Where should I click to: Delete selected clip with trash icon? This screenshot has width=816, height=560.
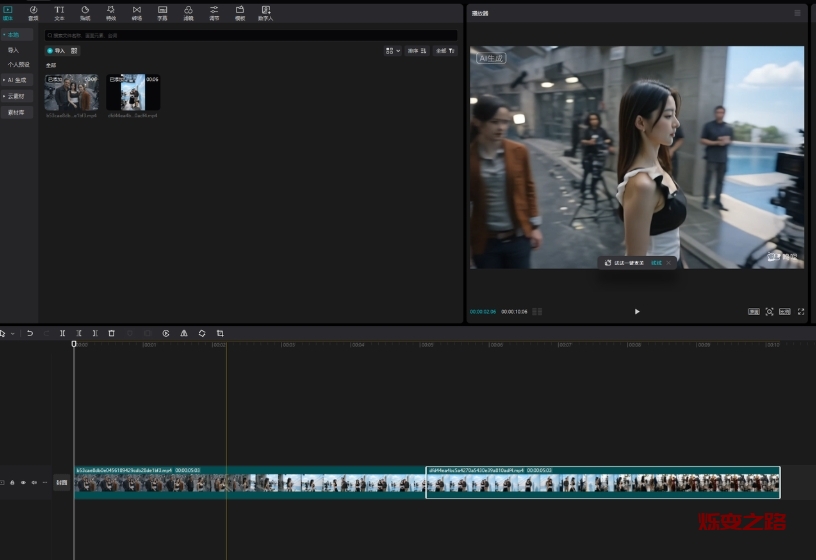pyautogui.click(x=111, y=333)
